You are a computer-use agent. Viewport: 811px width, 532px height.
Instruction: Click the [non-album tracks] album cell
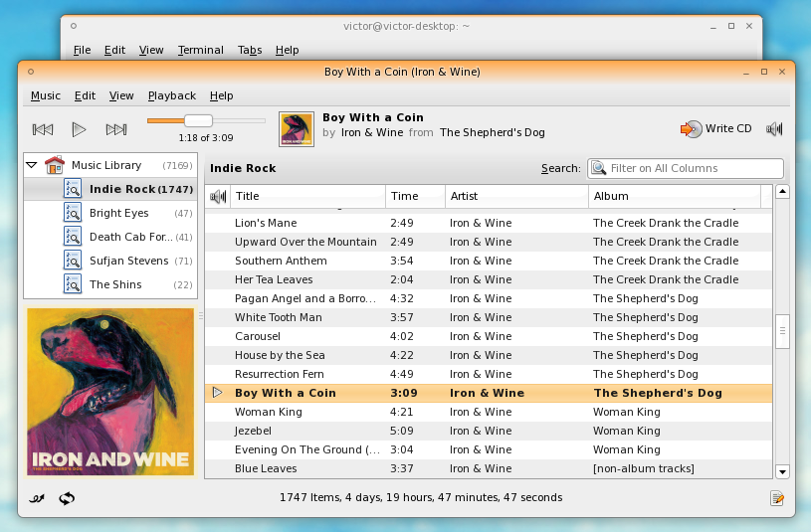(x=644, y=468)
